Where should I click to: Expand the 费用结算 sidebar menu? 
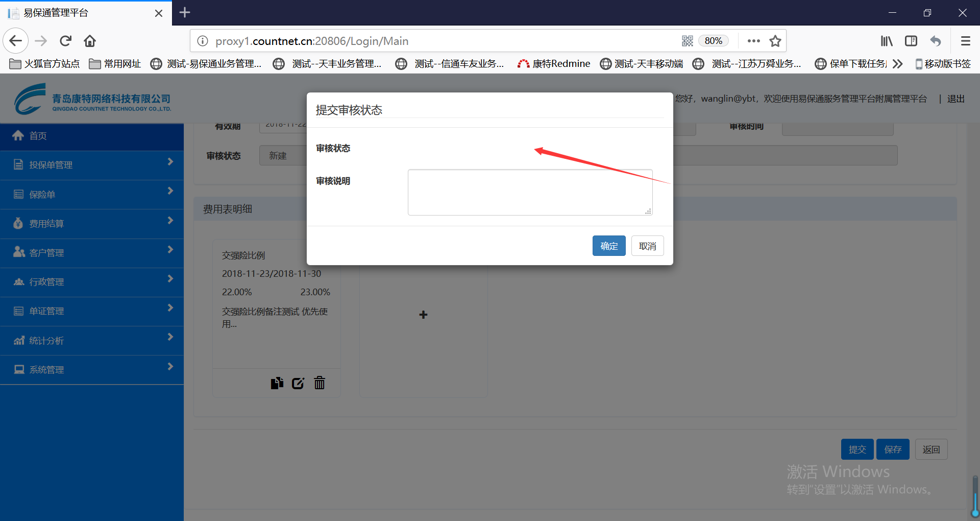click(92, 224)
